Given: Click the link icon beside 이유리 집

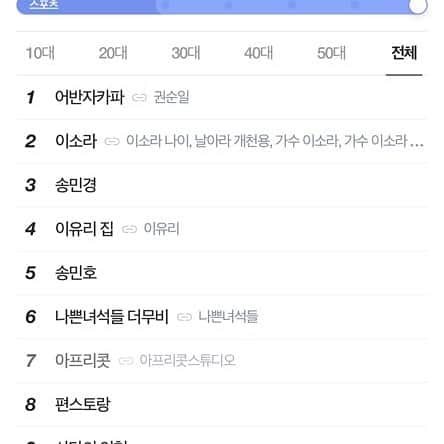Looking at the screenshot, I should (129, 229).
